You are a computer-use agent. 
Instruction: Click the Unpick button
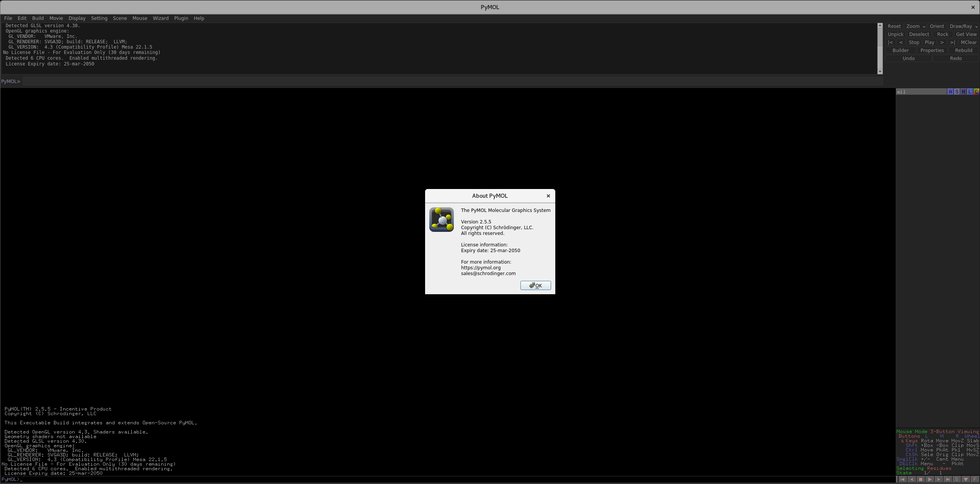[x=895, y=34]
